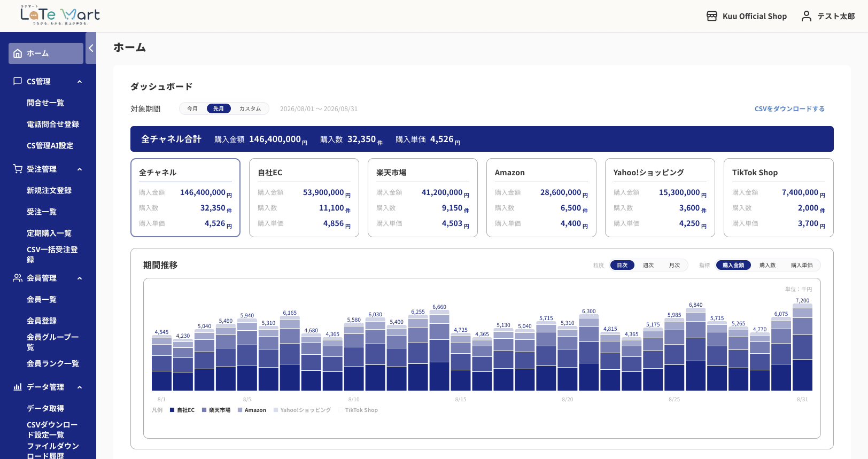This screenshot has width=868, height=459.
Task: Switch granularity to 日次
Action: pos(622,265)
